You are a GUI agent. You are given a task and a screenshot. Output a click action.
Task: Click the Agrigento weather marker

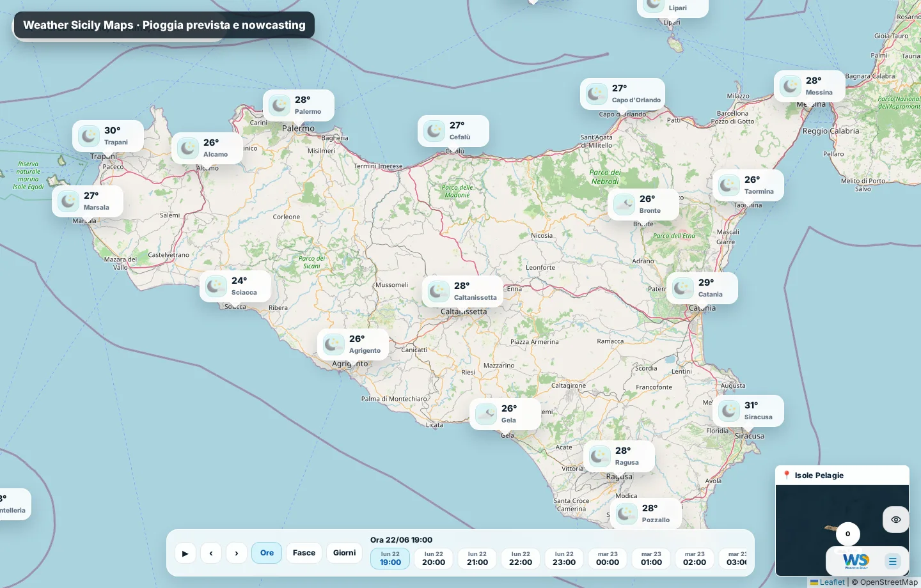(x=353, y=344)
